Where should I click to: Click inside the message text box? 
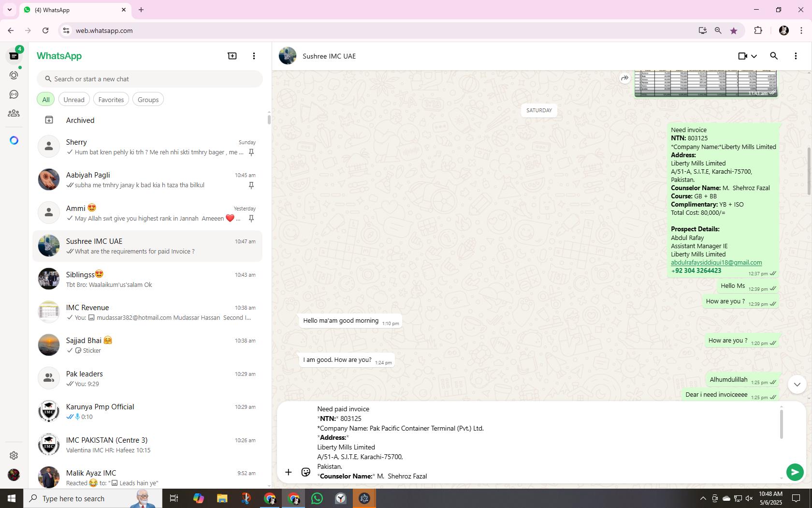point(546,443)
